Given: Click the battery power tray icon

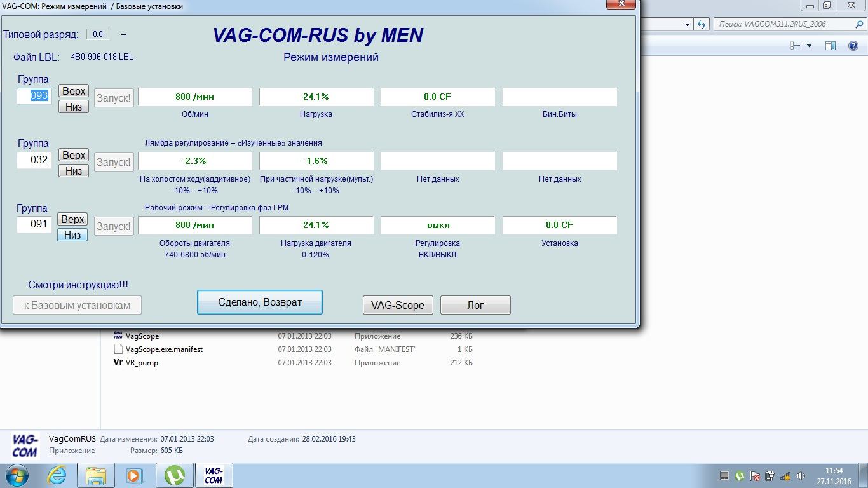Looking at the screenshot, I should 770,475.
